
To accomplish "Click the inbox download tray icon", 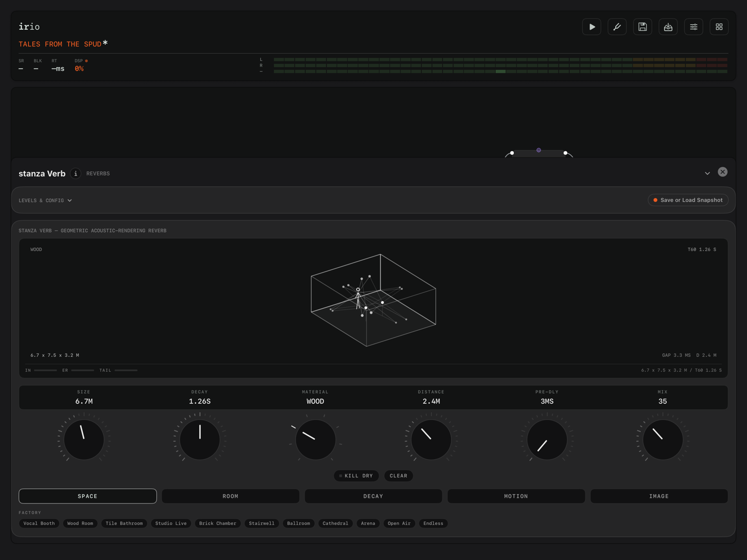I will point(668,27).
